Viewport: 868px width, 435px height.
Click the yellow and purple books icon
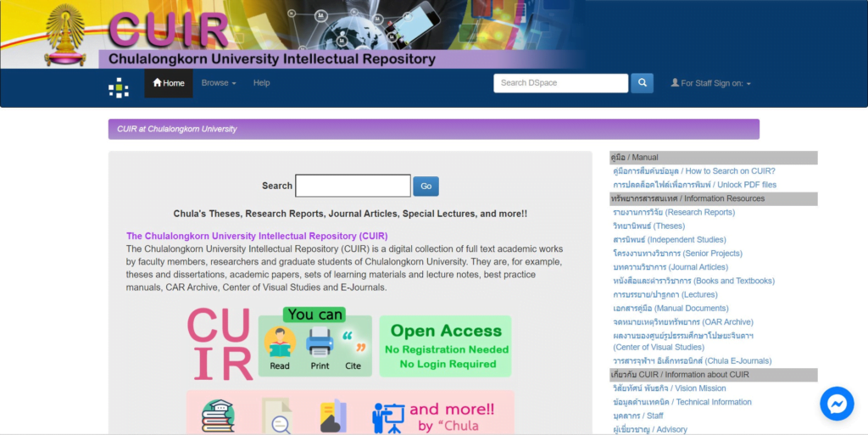333,415
